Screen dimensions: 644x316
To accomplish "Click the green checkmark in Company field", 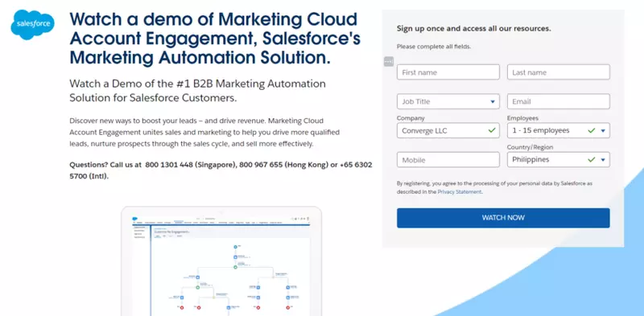I will 492,130.
